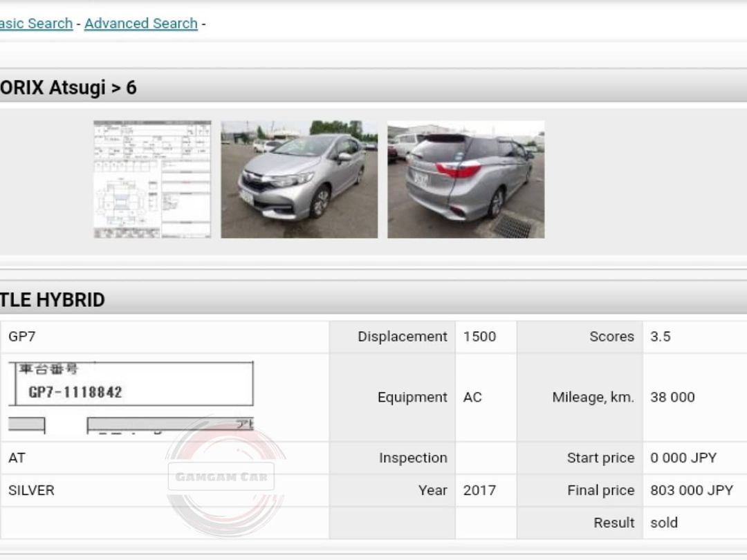Select the Scores value 3.5
This screenshot has height=560, width=747.
(661, 337)
